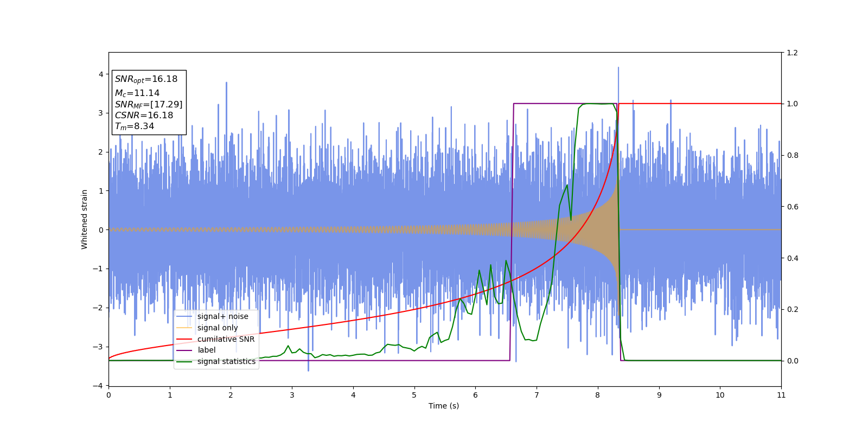Click the SNRMF=[17.29] annotation text
This screenshot has height=434, width=868.
click(149, 104)
